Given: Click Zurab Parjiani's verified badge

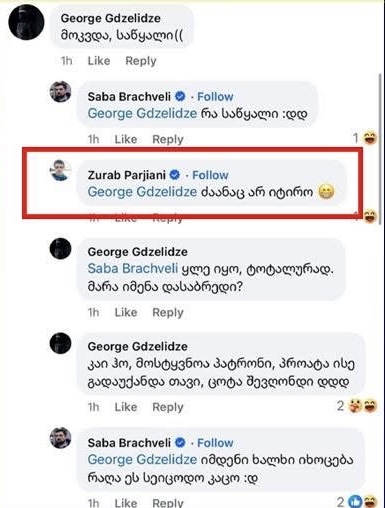Looking at the screenshot, I should [x=175, y=175].
